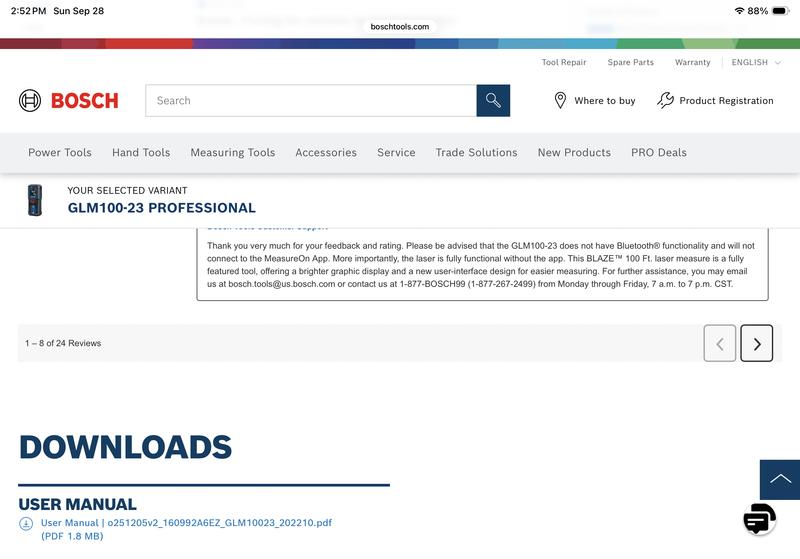
Task: Open the PRO Deals menu
Action: click(x=659, y=153)
